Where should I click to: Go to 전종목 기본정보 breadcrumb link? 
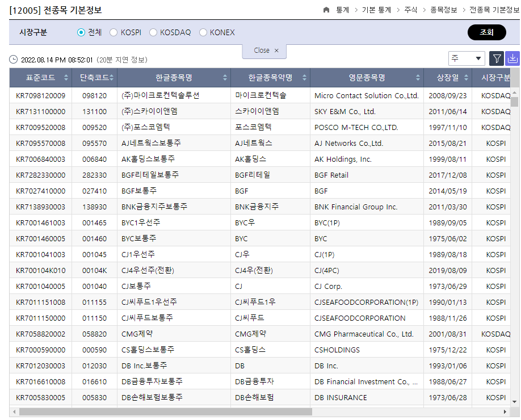(x=494, y=10)
